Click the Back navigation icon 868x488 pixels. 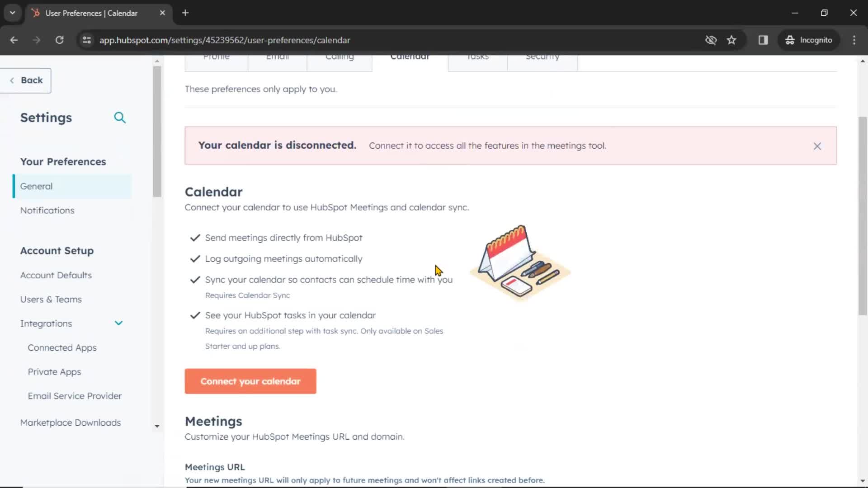coord(12,80)
